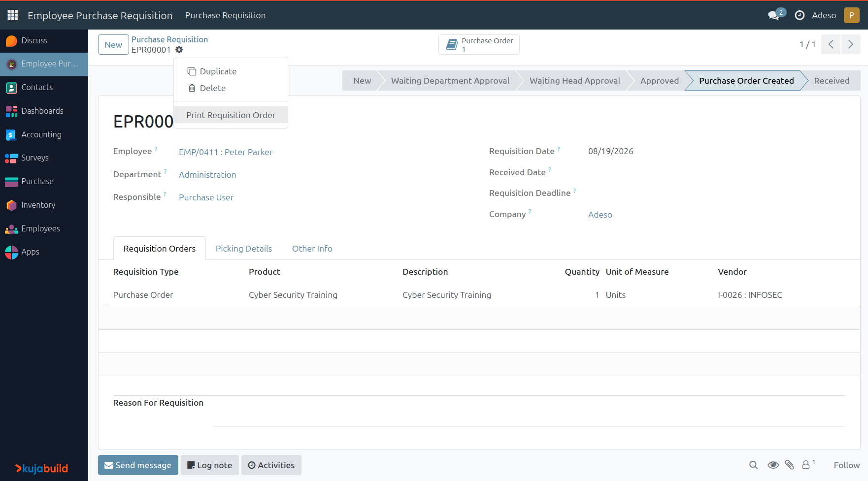Open Activities button in chatter
This screenshot has width=868, height=481.
(x=271, y=465)
